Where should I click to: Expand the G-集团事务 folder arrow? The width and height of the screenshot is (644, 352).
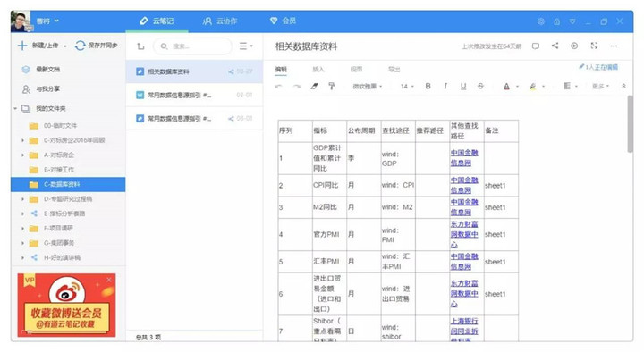(x=22, y=243)
